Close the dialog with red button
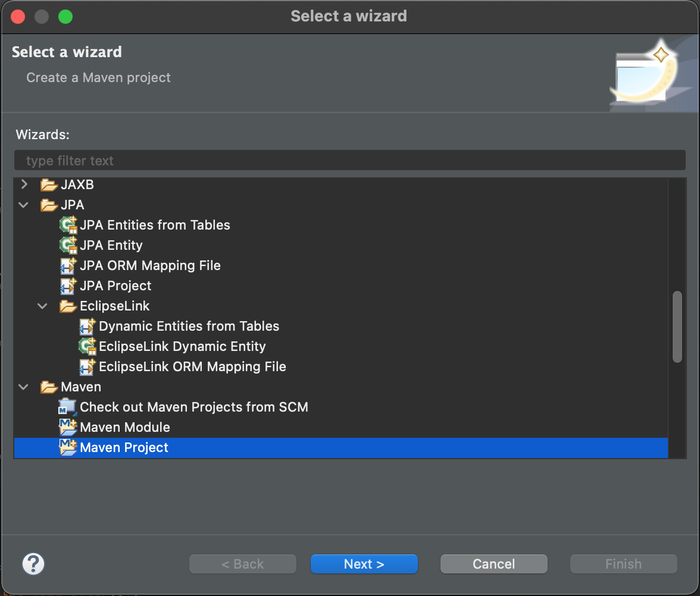This screenshot has height=596, width=700. click(x=18, y=17)
